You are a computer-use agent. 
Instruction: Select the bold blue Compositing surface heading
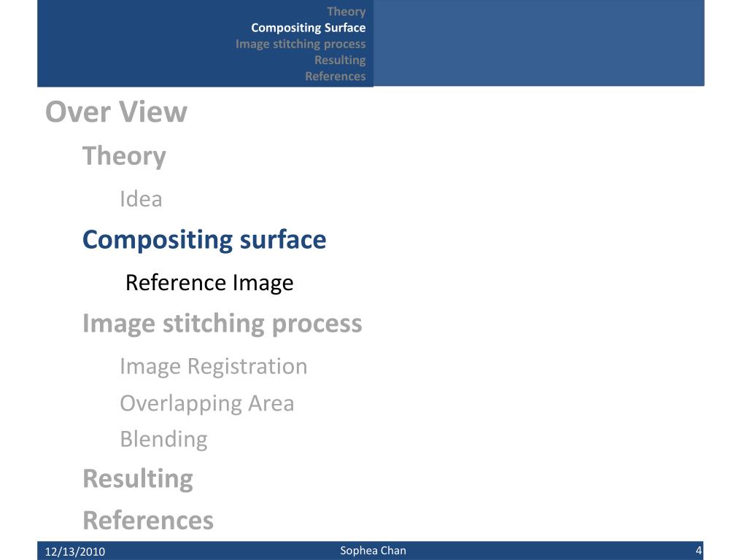click(x=204, y=239)
